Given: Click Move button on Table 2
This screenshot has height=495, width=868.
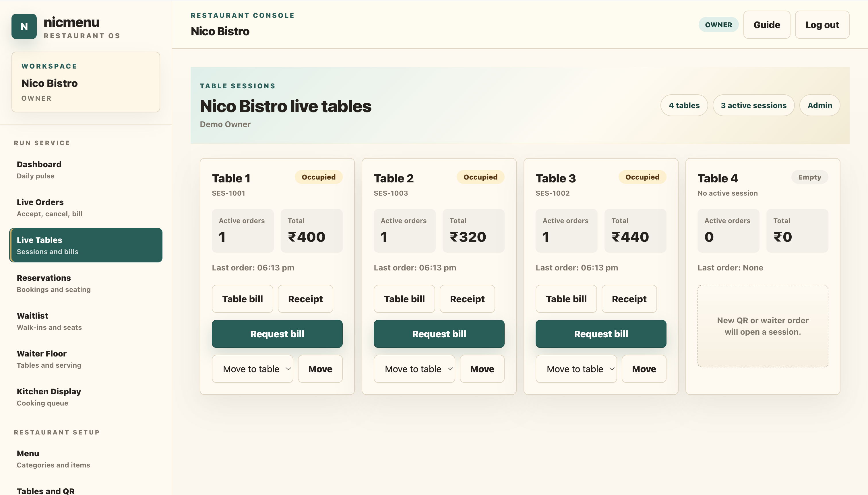Looking at the screenshot, I should pos(482,369).
